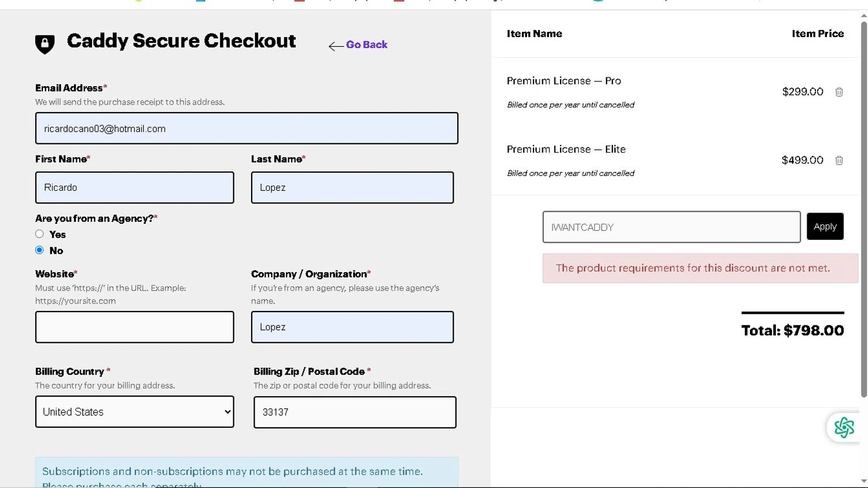This screenshot has width=868, height=488.
Task: Open the chat assistant floating icon
Action: pos(844,428)
